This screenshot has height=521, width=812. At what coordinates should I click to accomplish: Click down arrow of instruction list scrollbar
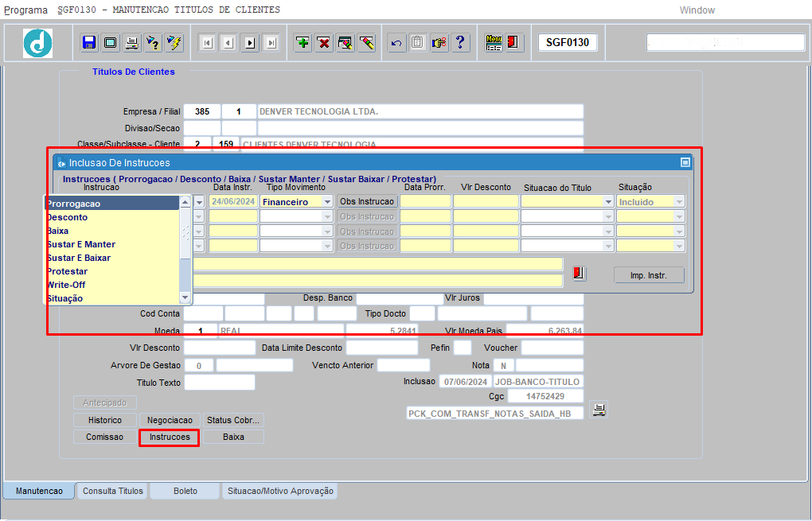tap(185, 297)
